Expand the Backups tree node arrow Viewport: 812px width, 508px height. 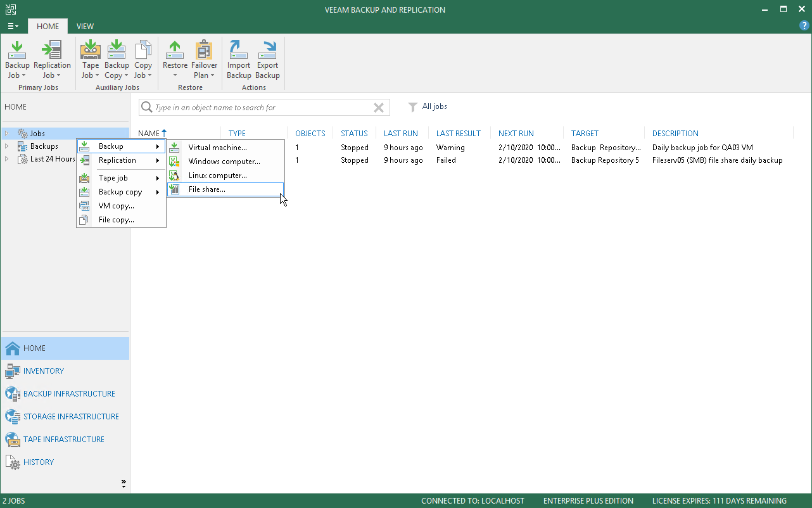(x=7, y=146)
